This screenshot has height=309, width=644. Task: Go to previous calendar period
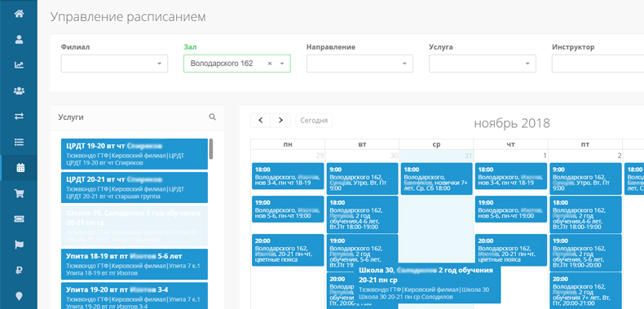[261, 121]
